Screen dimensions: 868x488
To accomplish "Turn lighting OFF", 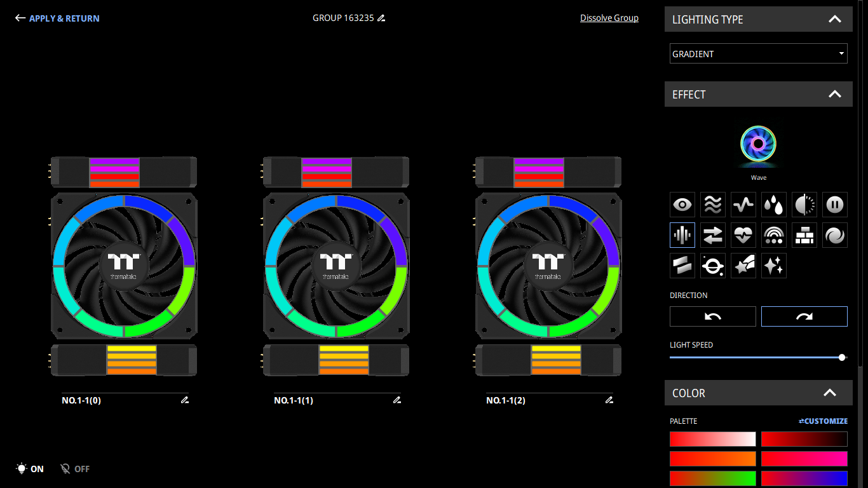I will [x=75, y=469].
